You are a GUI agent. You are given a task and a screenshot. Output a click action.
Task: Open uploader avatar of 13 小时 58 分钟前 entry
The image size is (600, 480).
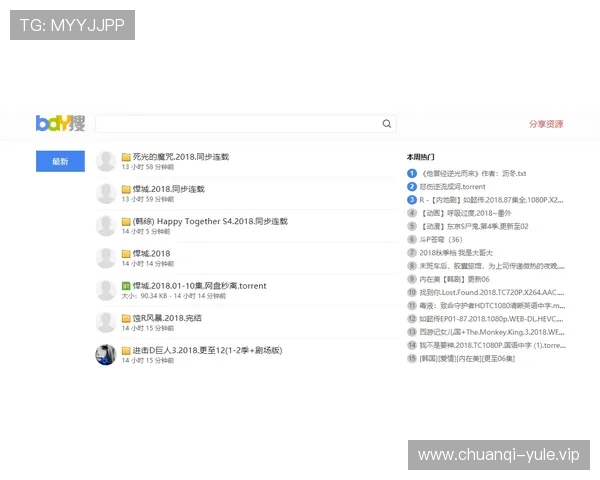(x=106, y=162)
